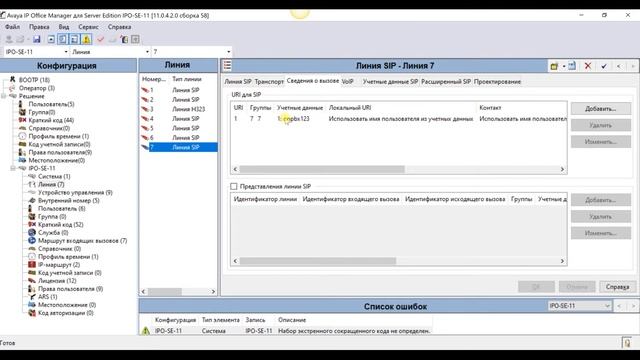Viewport: 640px width, 360px height.
Task: Open the Сервис menu
Action: pyautogui.click(x=88, y=27)
